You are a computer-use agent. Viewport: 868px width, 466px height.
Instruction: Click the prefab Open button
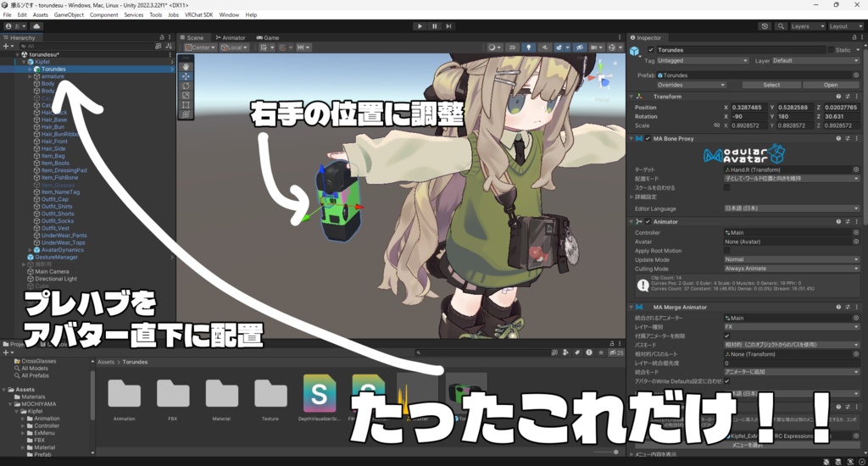pos(831,85)
